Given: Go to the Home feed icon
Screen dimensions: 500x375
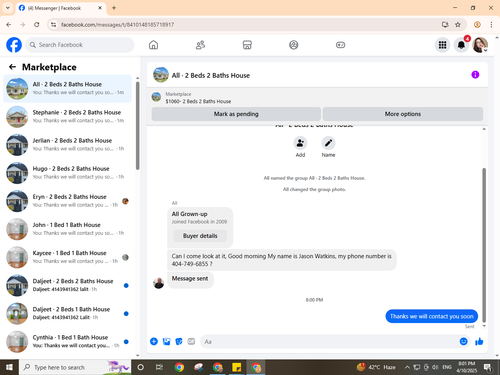Looking at the screenshot, I should [x=153, y=45].
